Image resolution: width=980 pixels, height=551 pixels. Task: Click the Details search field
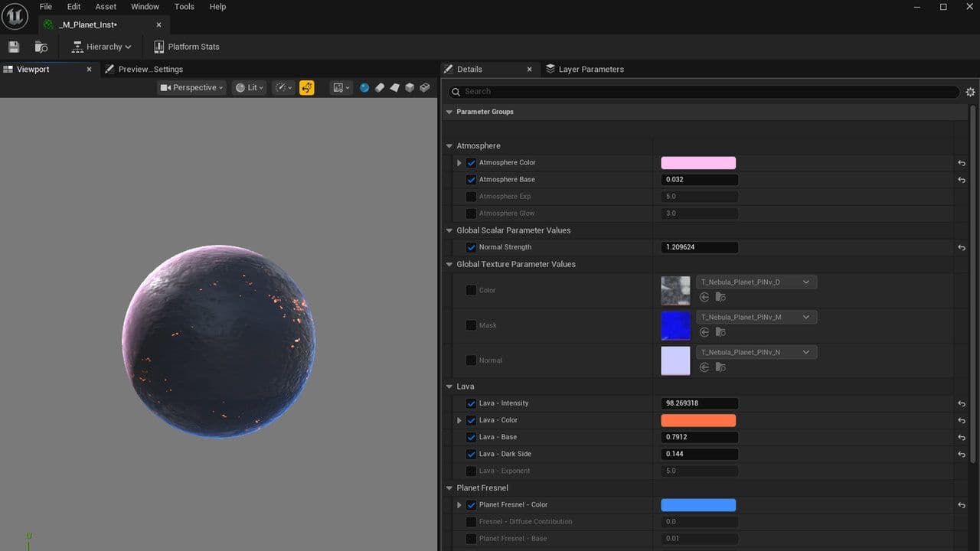[704, 92]
